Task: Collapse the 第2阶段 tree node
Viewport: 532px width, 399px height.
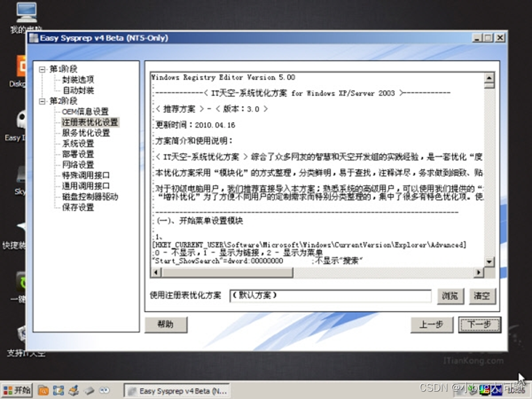Action: (x=42, y=101)
